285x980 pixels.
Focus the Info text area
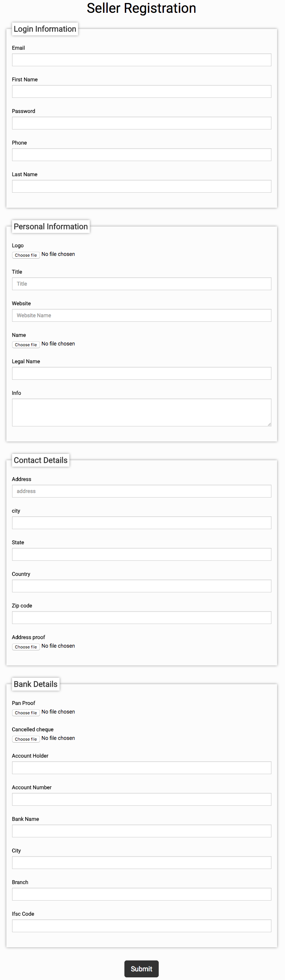(141, 412)
